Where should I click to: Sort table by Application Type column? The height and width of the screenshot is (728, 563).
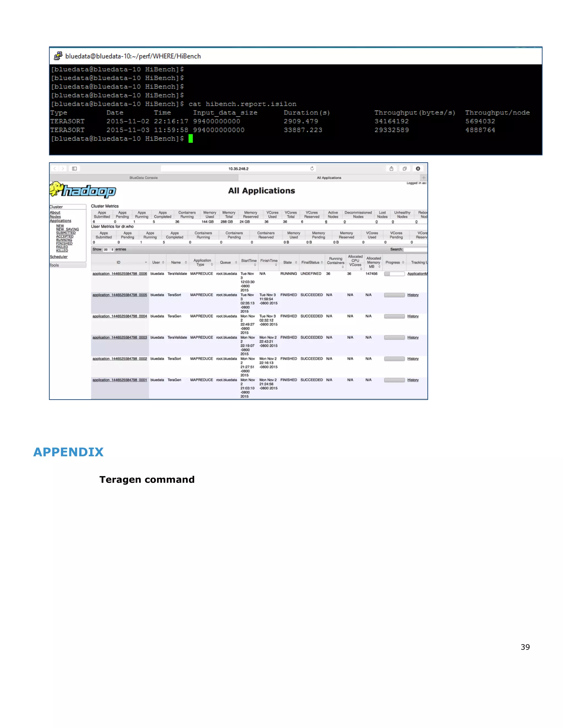(202, 262)
